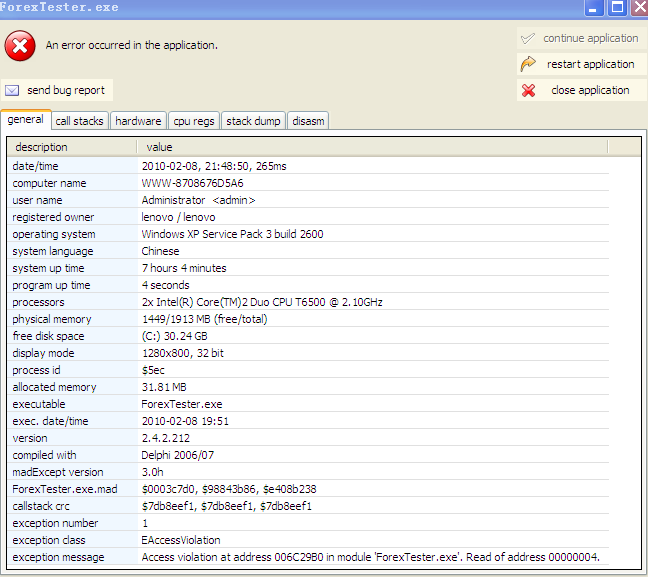The height and width of the screenshot is (577, 648).
Task: Select allocated memory 31.81 MB
Action: click(164, 387)
